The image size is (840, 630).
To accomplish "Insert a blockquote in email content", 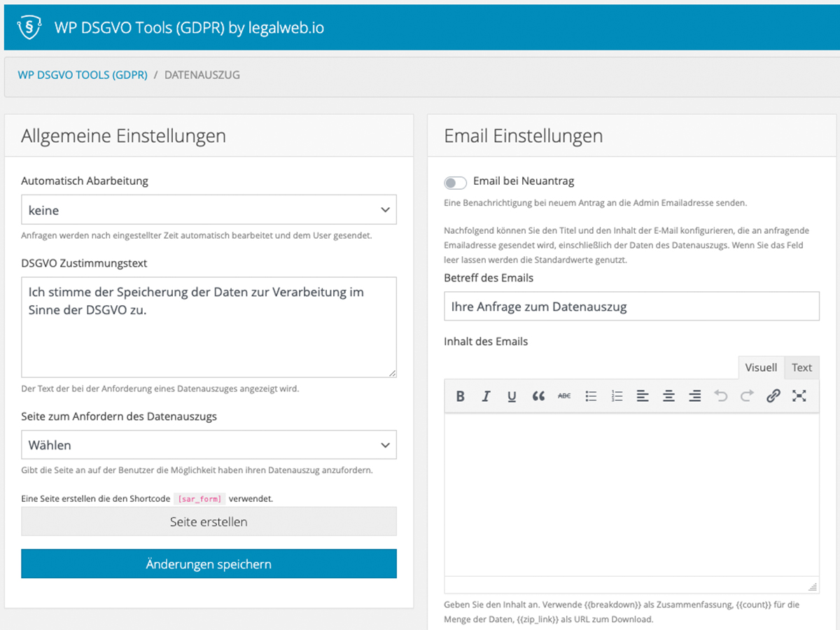I will click(x=538, y=396).
